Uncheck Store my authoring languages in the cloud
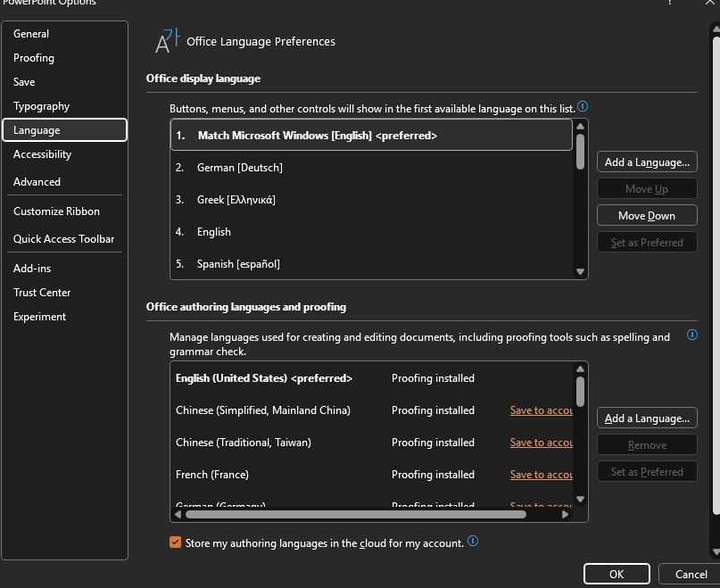This screenshot has height=588, width=720. pos(175,542)
